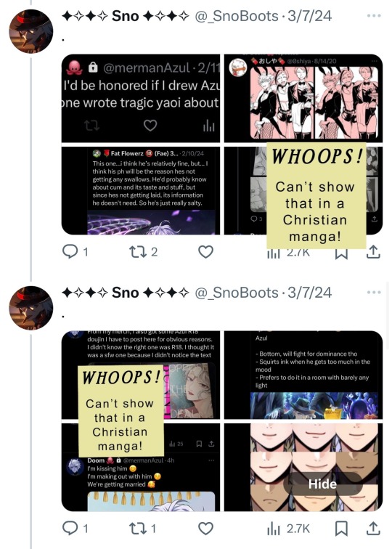The height and width of the screenshot is (549, 392).
Task: Open Sno's profile avatar on first tweet
Action: 30,31
